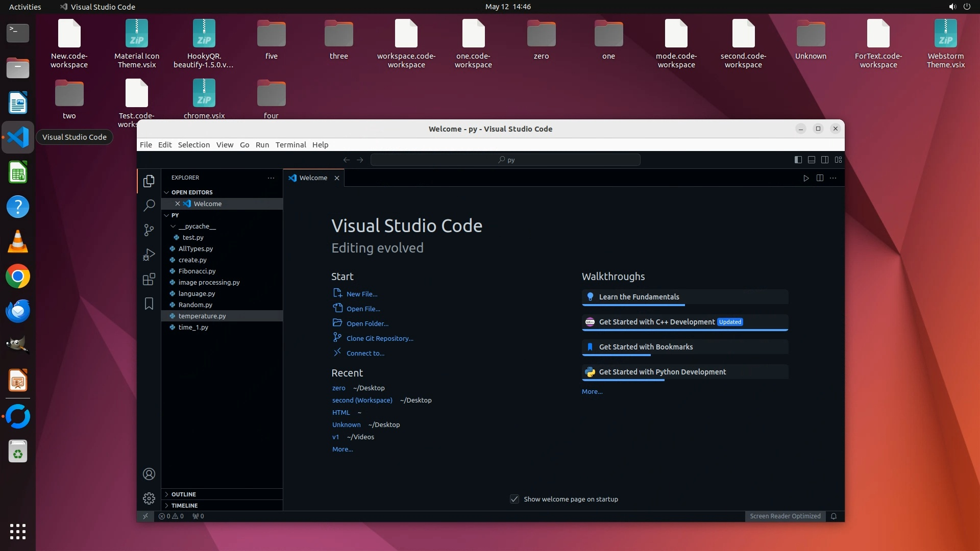Viewport: 980px width, 551px height.
Task: Open the Extensions view
Action: point(149,279)
